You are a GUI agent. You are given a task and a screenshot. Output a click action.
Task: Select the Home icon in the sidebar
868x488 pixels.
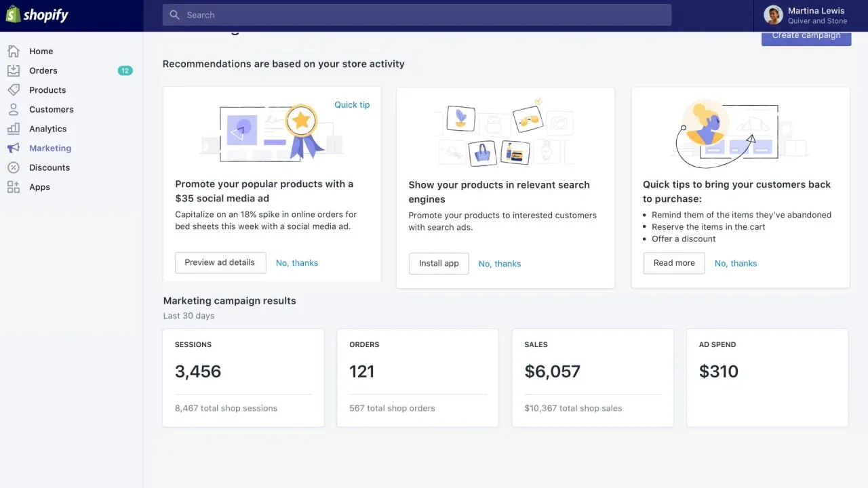(14, 51)
